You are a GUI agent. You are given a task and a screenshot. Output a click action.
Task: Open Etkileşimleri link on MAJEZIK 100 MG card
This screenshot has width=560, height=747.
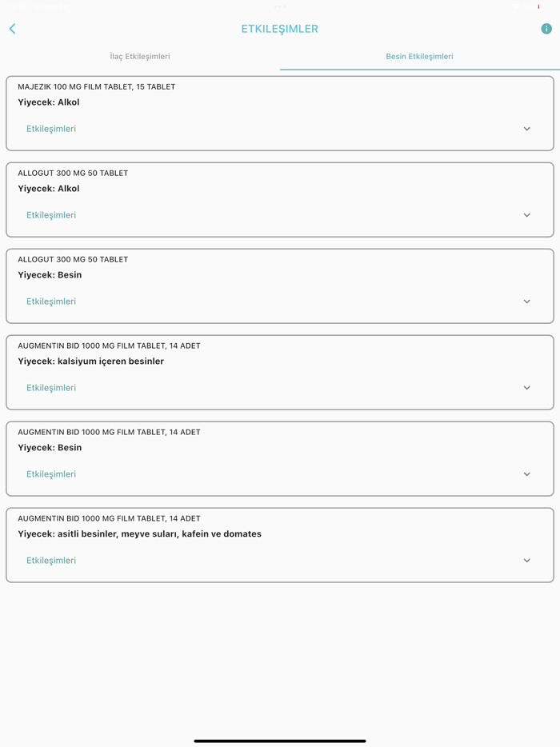coord(50,128)
